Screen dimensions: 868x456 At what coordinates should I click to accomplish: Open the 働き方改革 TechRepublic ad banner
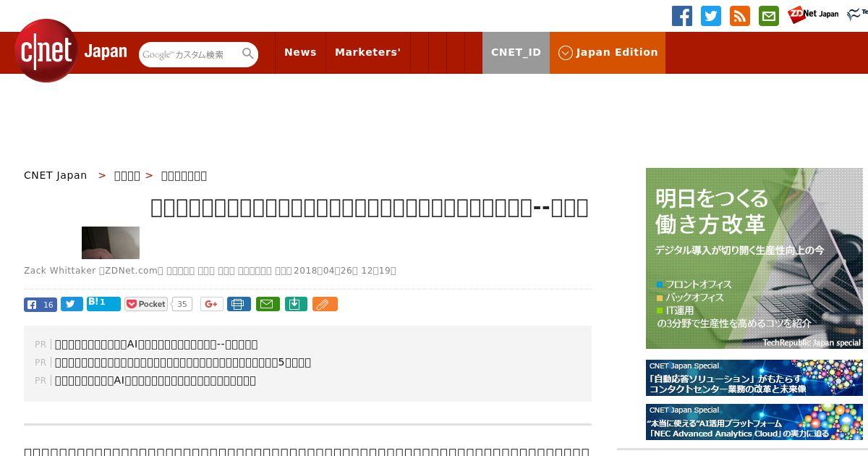[754, 258]
